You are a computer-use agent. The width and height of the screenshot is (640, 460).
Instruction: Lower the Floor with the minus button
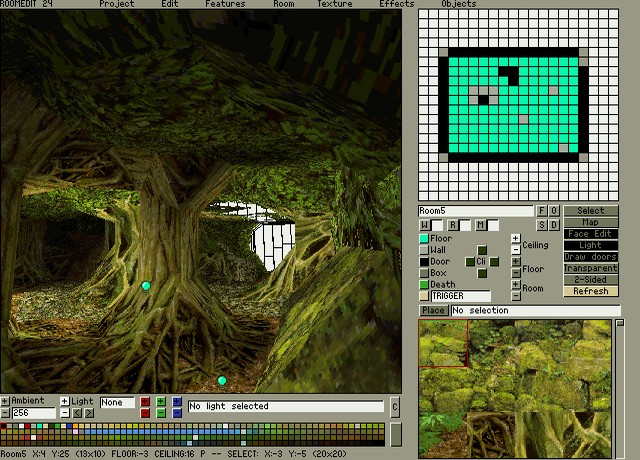(x=516, y=273)
